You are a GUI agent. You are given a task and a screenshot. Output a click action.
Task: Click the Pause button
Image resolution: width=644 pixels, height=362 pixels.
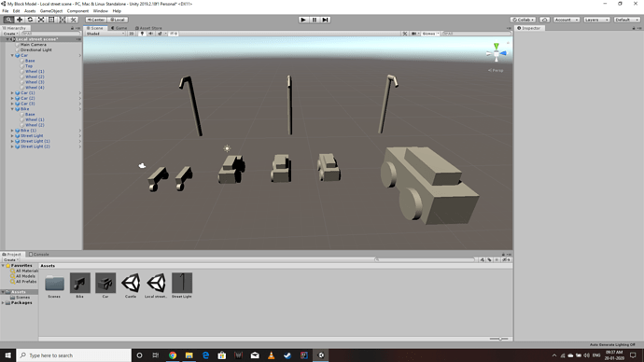tap(315, 20)
